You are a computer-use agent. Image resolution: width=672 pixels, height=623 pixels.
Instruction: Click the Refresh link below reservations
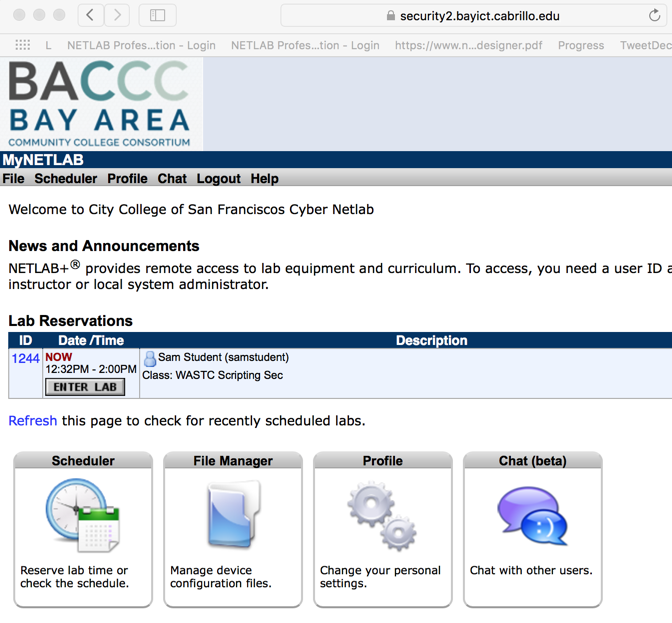click(x=33, y=421)
